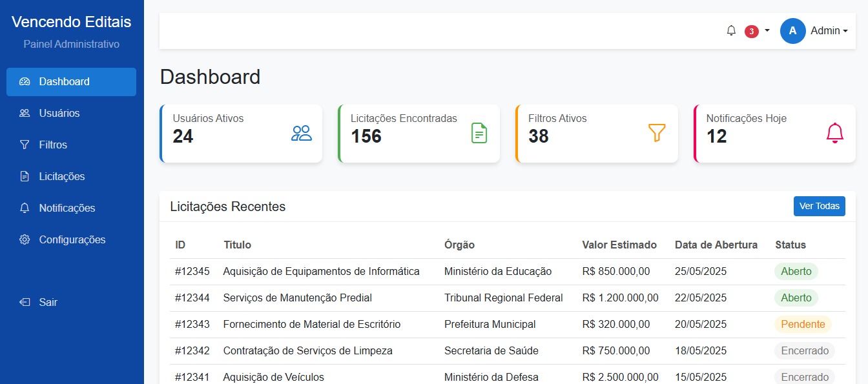Click the blue Admin avatar circle
868x384 pixels.
coord(792,30)
